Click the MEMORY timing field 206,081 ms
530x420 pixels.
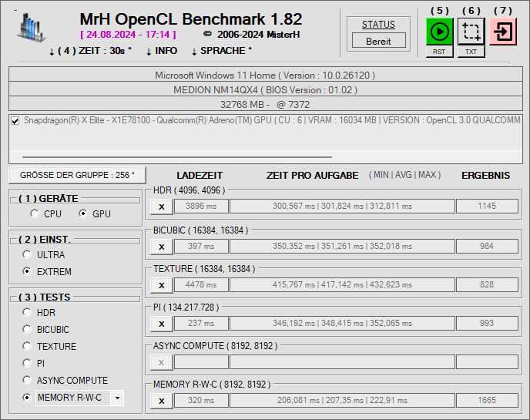(342, 401)
